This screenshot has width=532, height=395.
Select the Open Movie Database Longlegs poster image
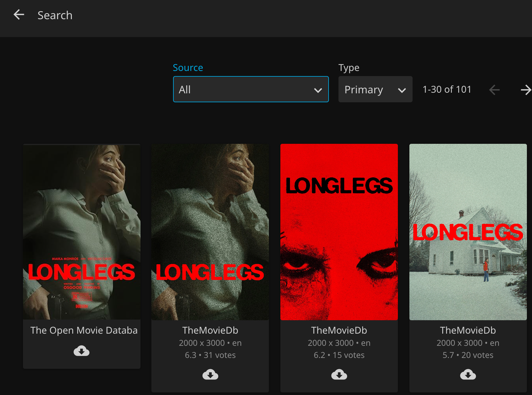82,232
